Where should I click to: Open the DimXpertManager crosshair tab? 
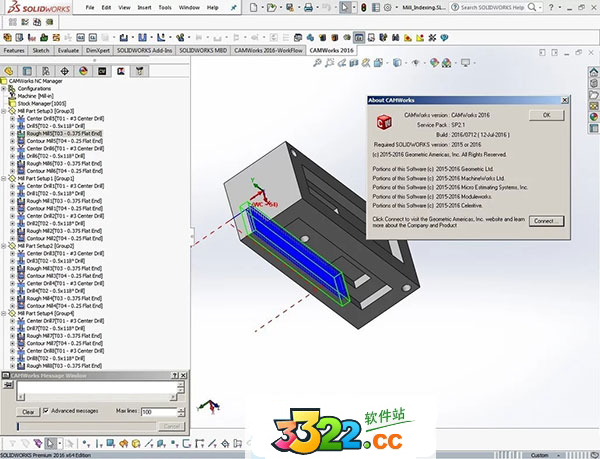tap(65, 71)
